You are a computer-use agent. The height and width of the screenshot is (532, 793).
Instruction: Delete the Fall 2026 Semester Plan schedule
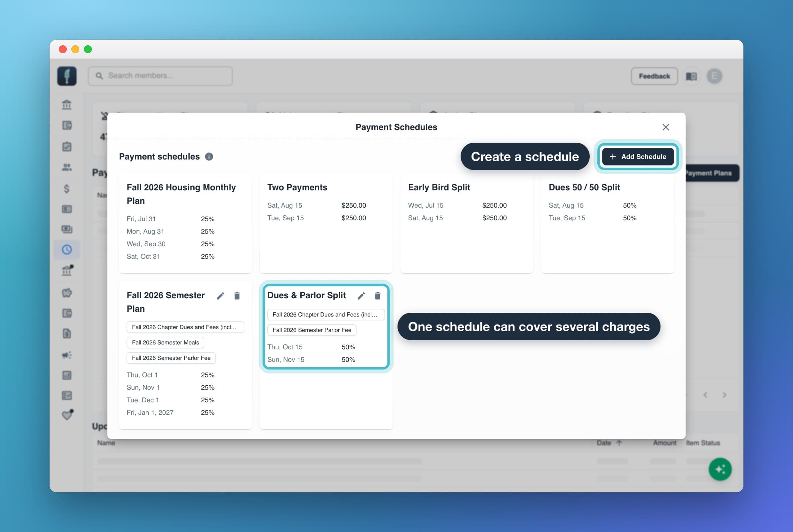237,296
